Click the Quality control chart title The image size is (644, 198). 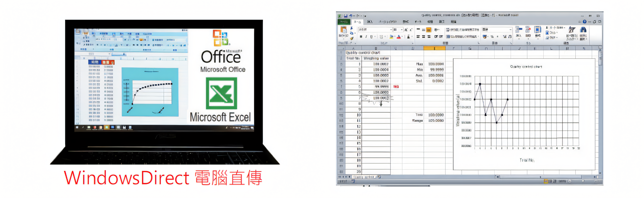tap(526, 67)
